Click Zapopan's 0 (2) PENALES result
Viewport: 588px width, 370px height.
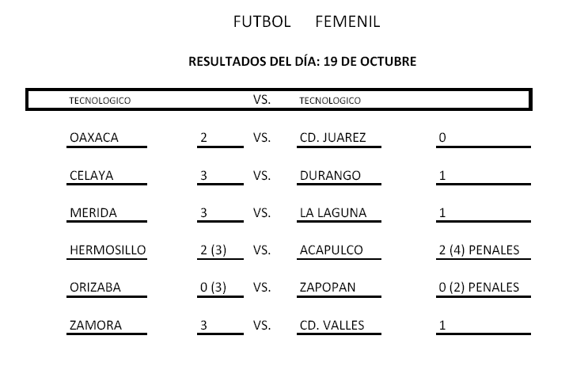[x=479, y=288]
